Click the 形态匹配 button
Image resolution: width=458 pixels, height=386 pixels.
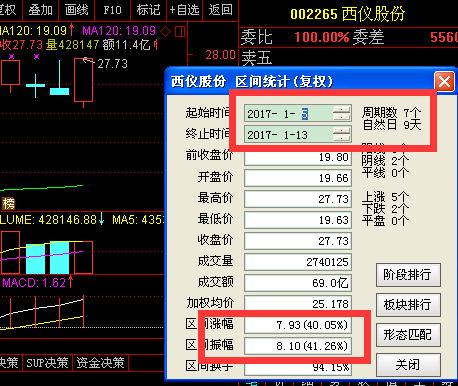tap(408, 335)
